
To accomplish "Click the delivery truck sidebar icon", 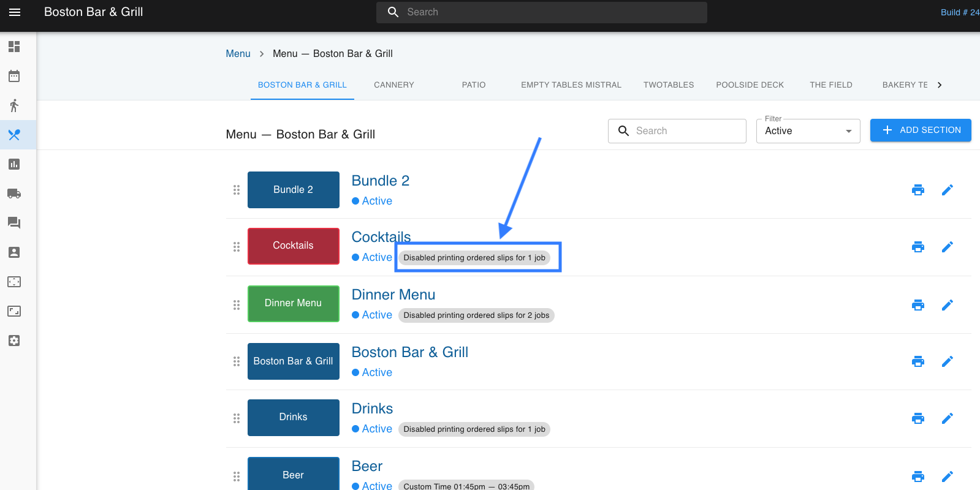I will click(14, 194).
